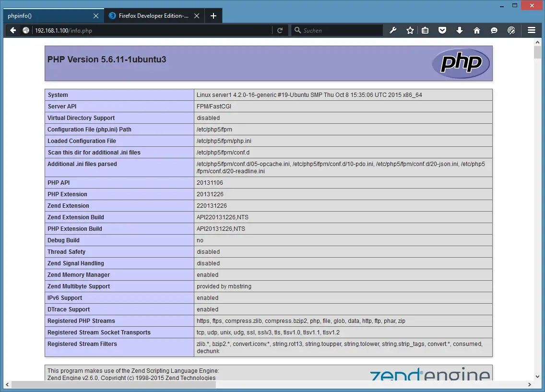Click the /etc/php5/fpm/php.ini value
545x392 pixels.
click(224, 141)
